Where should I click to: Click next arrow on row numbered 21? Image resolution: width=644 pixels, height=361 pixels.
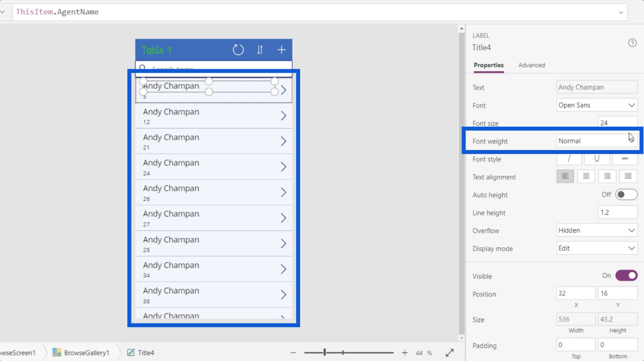click(283, 141)
